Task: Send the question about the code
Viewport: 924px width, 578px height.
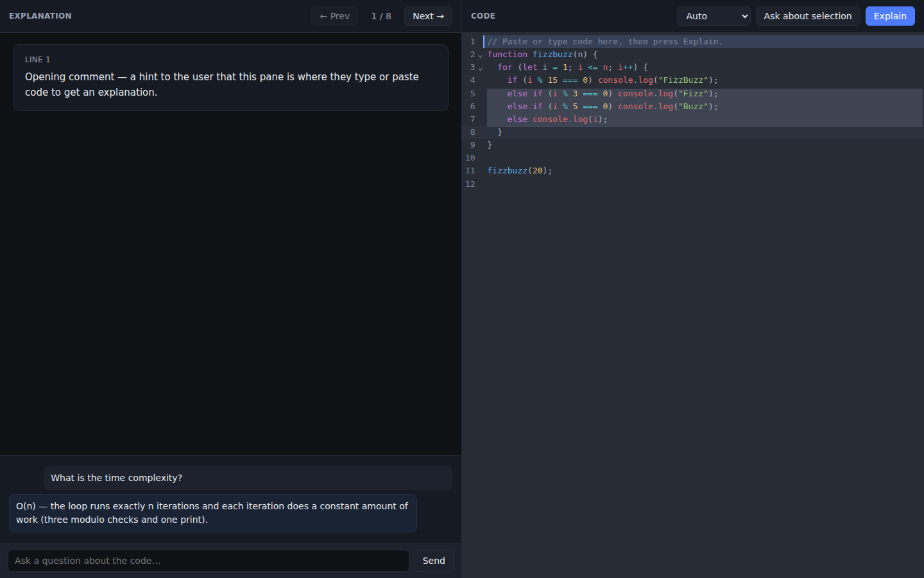Action: (x=434, y=561)
